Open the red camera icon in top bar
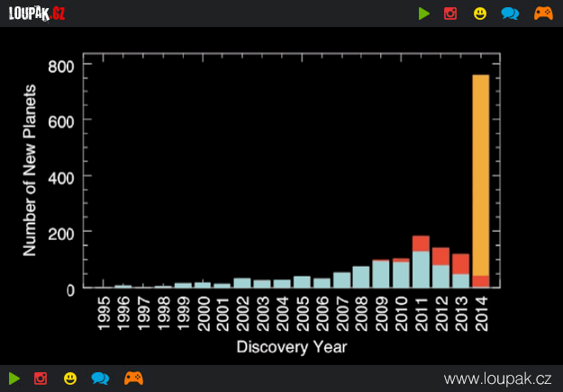Viewport: 563px width, 392px height. click(450, 14)
